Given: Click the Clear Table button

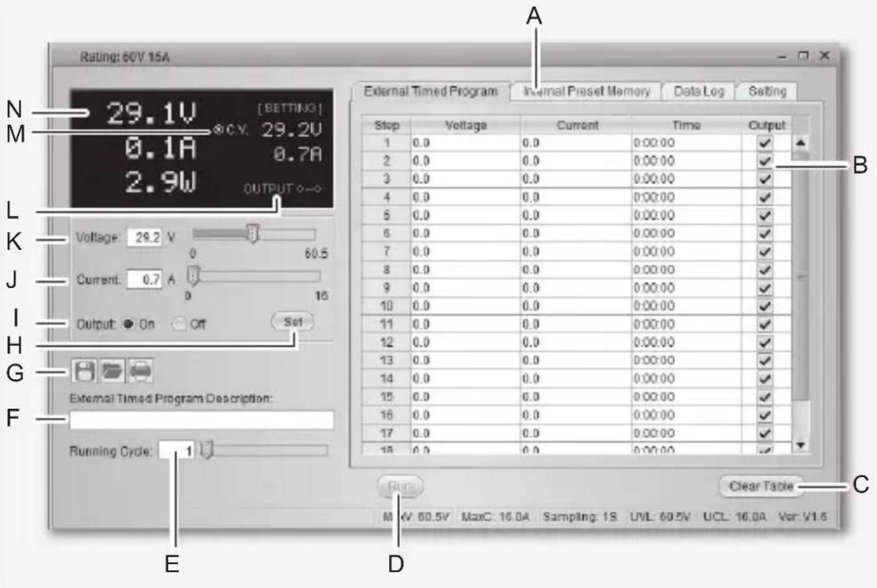Looking at the screenshot, I should click(x=761, y=486).
